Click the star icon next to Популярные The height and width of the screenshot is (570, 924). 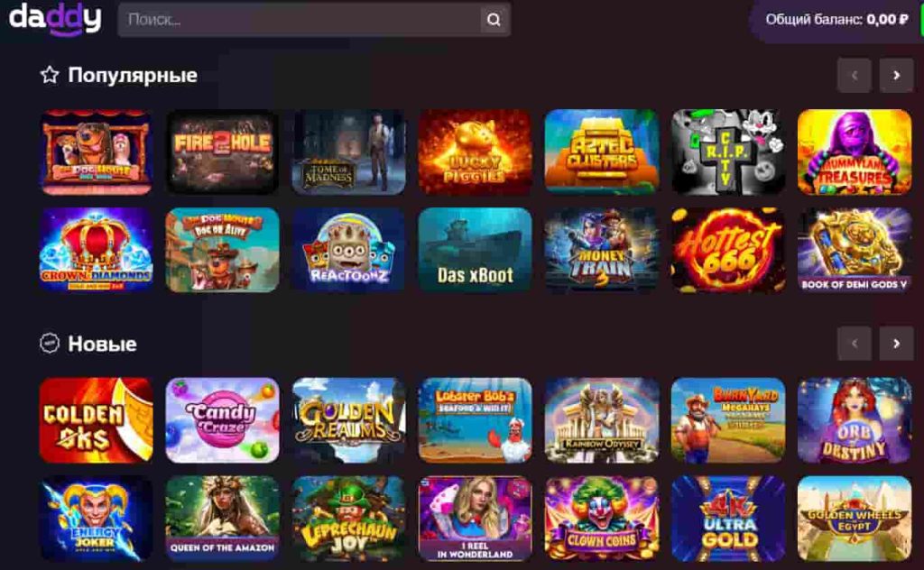[50, 75]
